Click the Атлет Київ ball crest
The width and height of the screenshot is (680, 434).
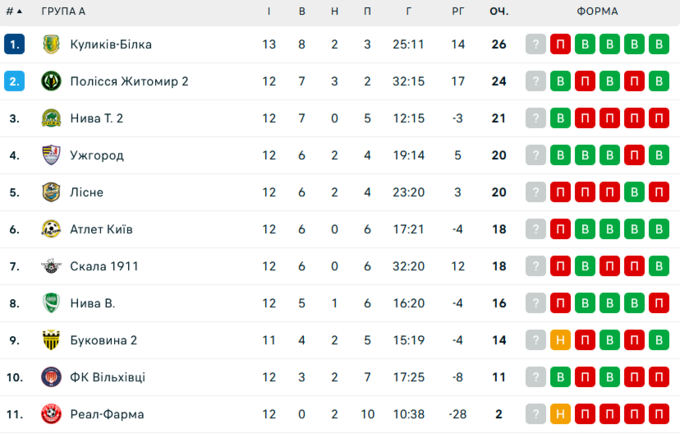52,229
